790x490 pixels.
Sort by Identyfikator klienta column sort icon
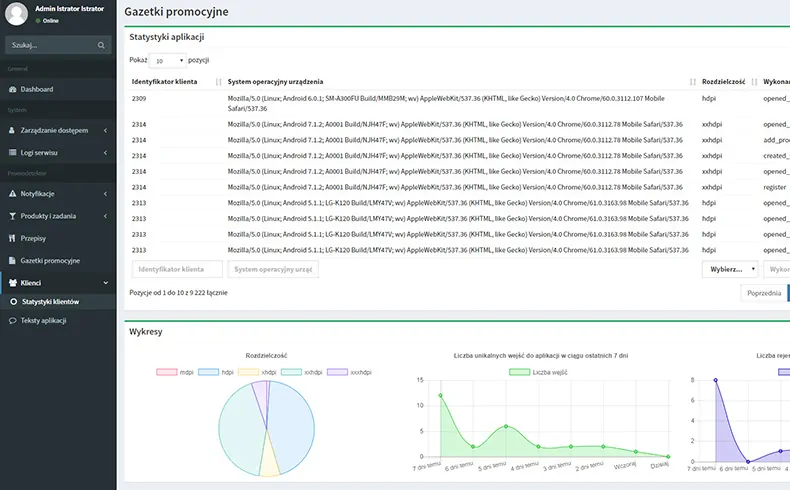(x=219, y=82)
